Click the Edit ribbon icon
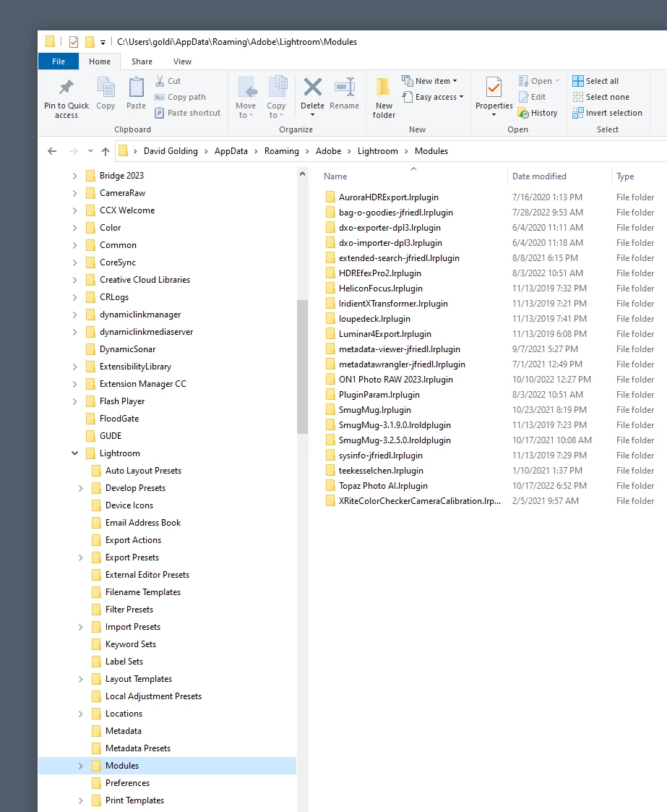The width and height of the screenshot is (667, 812). point(524,97)
